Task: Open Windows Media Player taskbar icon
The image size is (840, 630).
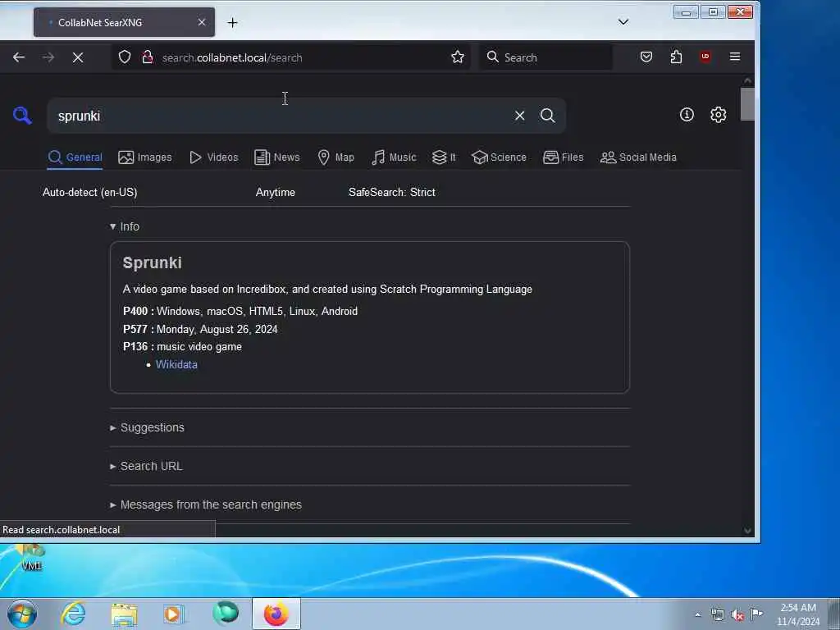Action: [x=174, y=614]
